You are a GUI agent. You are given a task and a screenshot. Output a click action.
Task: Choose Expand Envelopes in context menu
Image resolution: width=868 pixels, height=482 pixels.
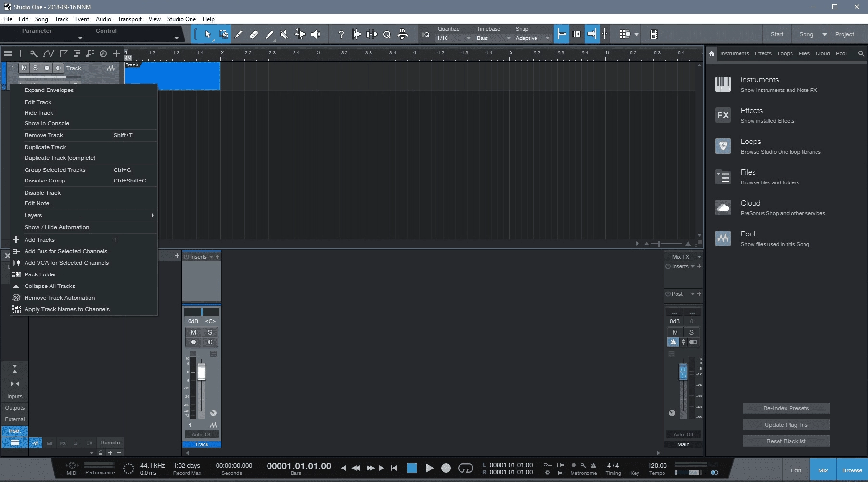[x=84, y=90]
